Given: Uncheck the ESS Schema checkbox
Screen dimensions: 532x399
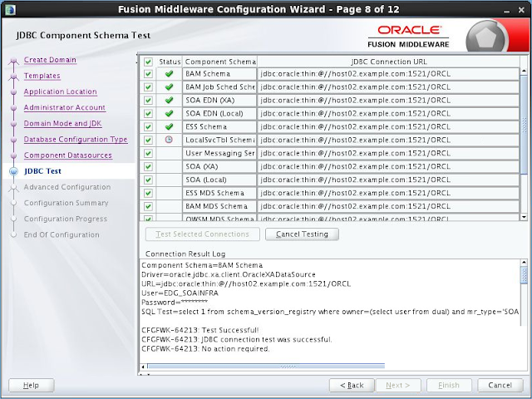Looking at the screenshot, I should pyautogui.click(x=148, y=126).
